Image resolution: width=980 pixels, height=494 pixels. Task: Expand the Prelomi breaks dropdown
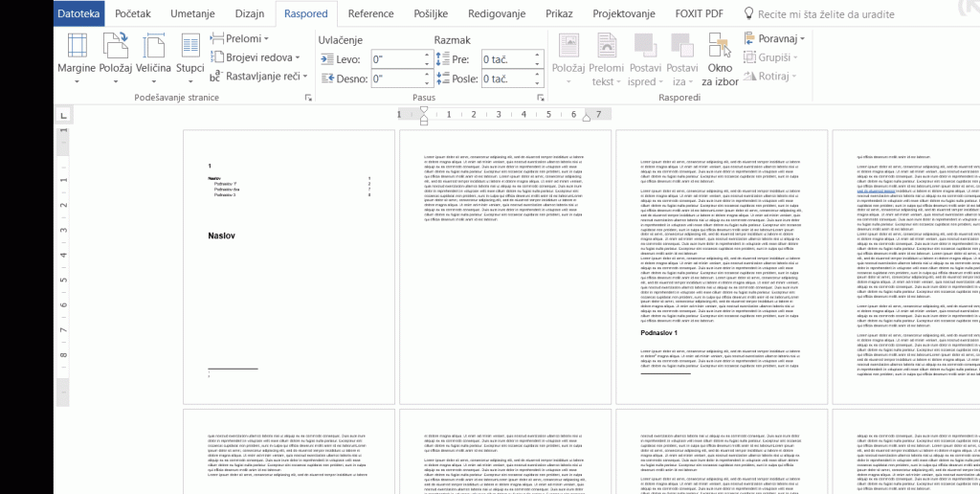coord(249,38)
